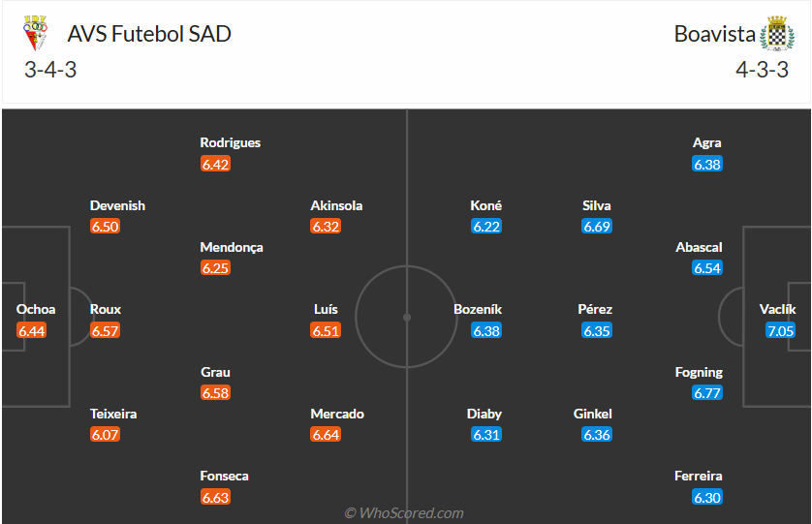Click Abascal's 6.54 rating badge
Viewport: 812px width, 524px height.
(x=707, y=268)
